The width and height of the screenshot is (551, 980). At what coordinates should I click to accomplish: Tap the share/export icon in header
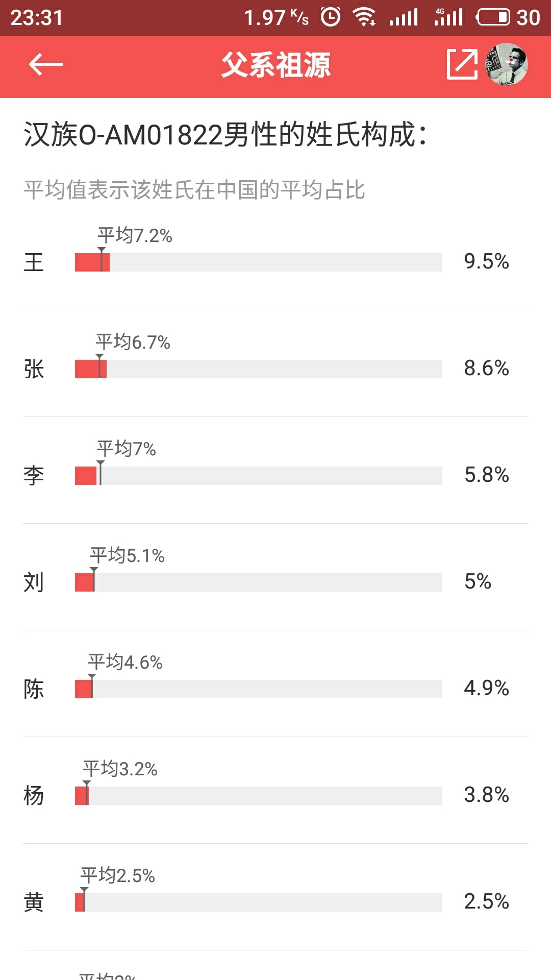point(462,65)
